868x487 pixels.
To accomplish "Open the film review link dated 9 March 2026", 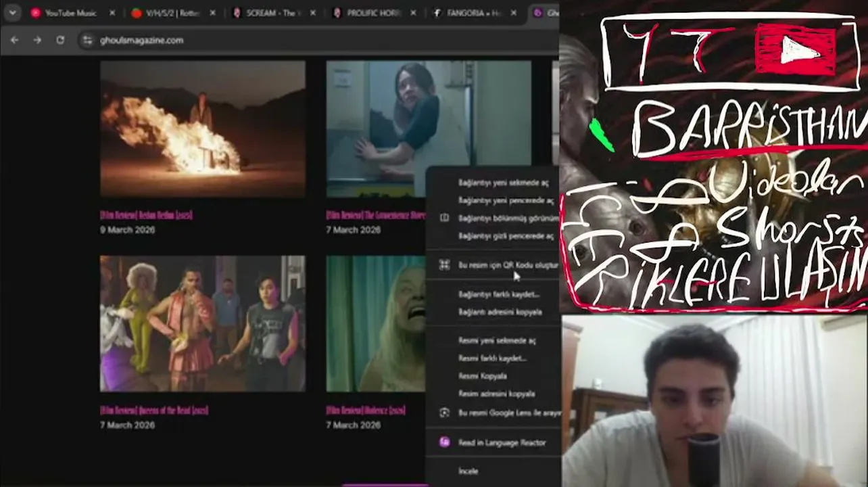I will coord(146,215).
